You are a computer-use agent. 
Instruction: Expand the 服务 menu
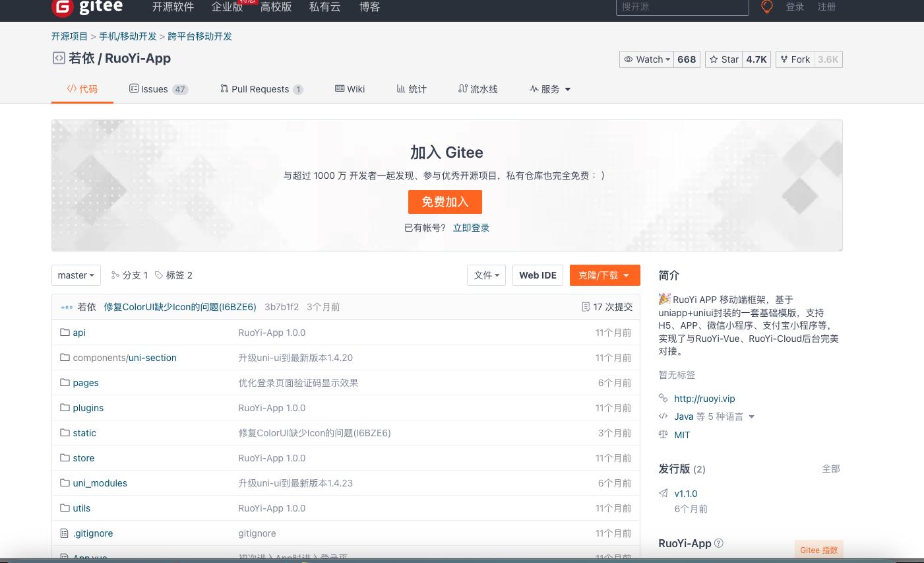tap(550, 89)
